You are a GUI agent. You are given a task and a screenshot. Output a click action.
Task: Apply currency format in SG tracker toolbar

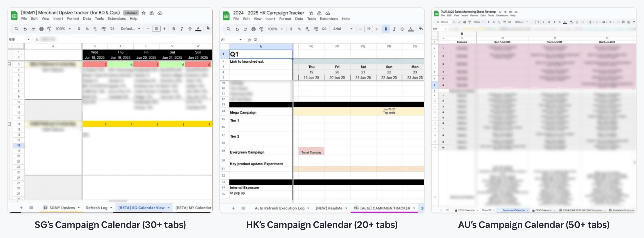pos(79,29)
